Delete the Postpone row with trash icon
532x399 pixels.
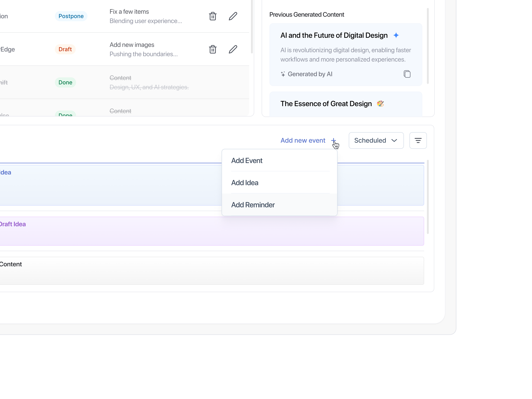213,16
